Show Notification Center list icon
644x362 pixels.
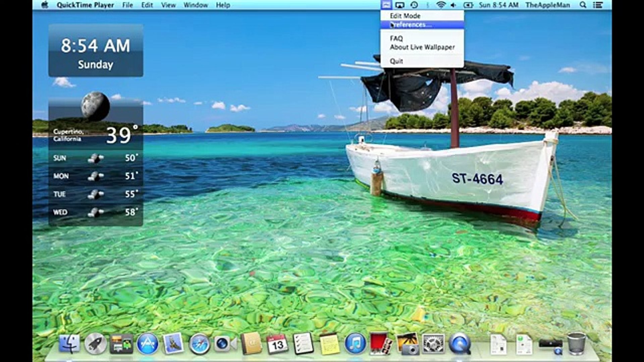pyautogui.click(x=598, y=5)
